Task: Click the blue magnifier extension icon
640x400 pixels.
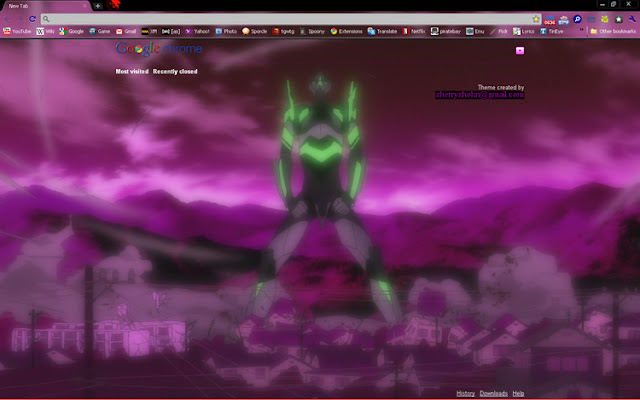Action: click(578, 19)
